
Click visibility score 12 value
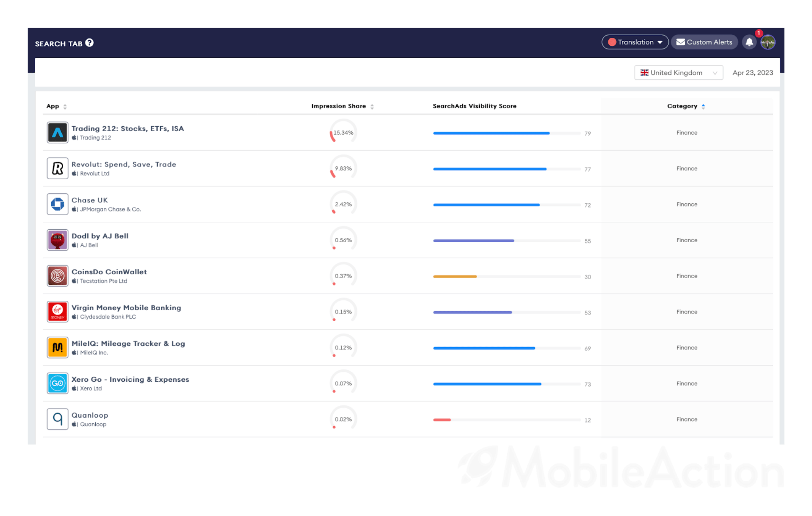[587, 420]
